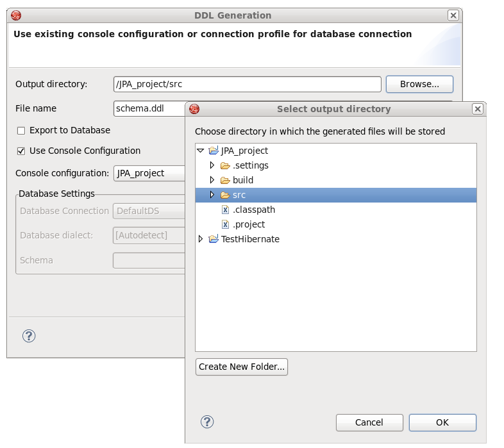
Task: Click the .project file icon
Action: 225,225
